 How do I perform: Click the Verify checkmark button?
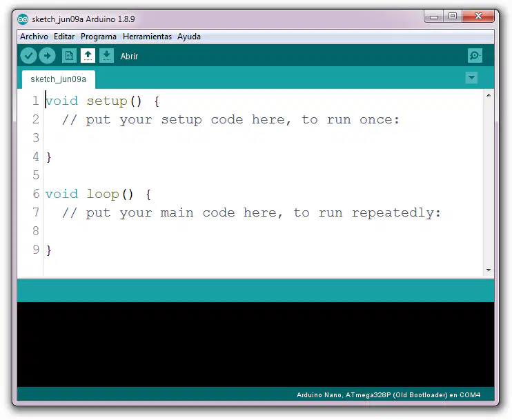[28, 56]
